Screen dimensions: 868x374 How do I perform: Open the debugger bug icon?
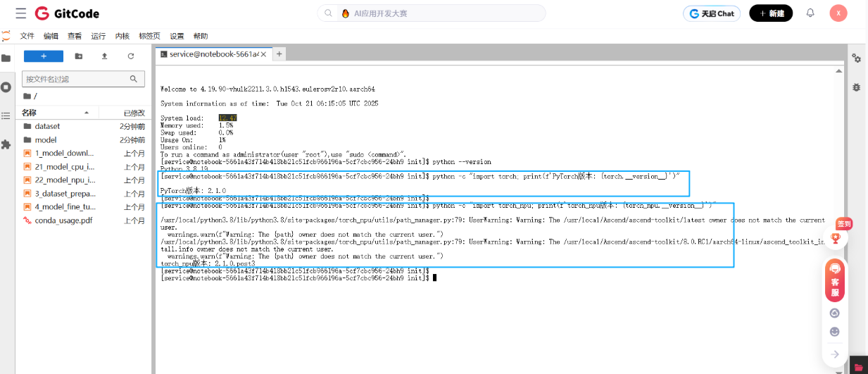(857, 87)
